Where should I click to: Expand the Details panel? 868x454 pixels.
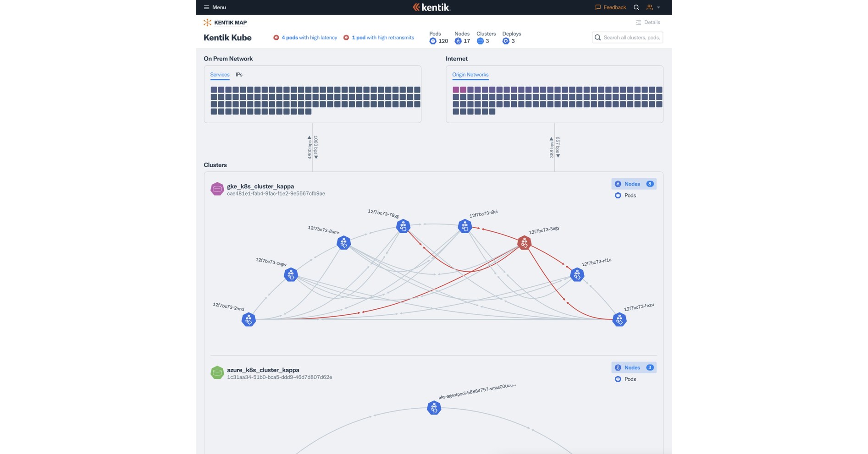[648, 22]
